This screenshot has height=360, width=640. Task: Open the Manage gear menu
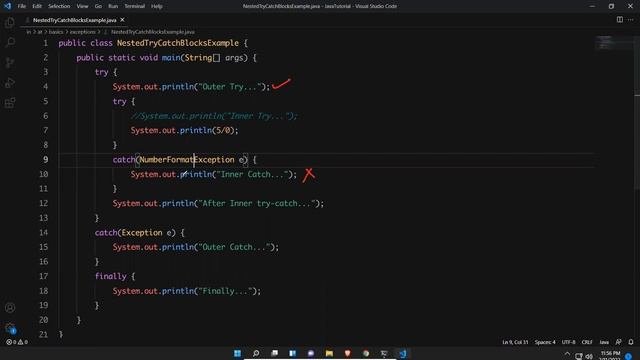[x=10, y=327]
